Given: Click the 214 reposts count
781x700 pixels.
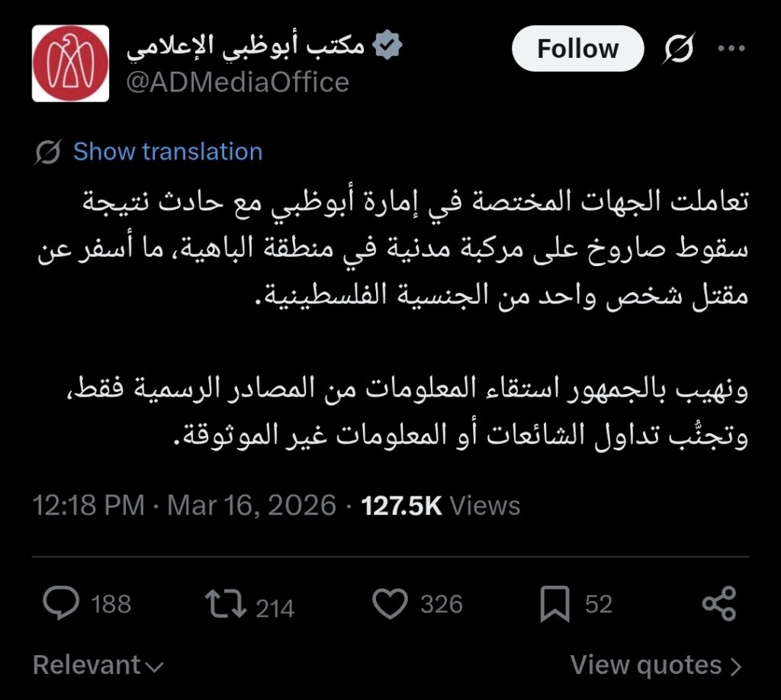Looking at the screenshot, I should (275, 607).
